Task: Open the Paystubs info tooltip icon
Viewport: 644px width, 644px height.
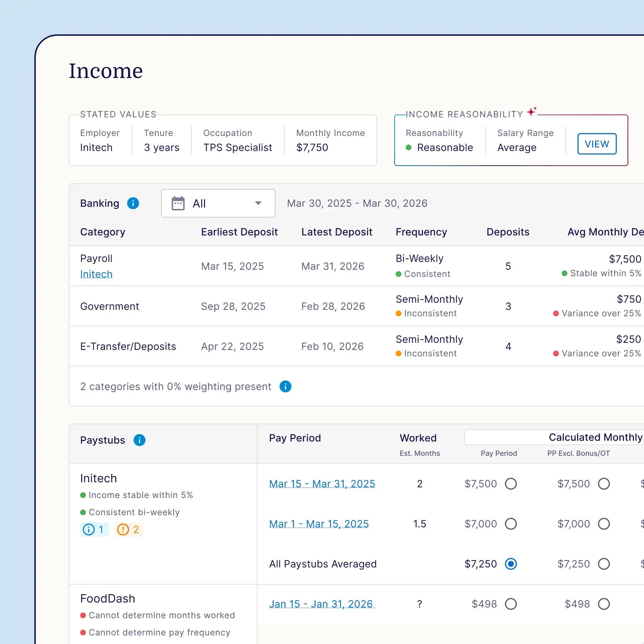Action: pos(139,440)
